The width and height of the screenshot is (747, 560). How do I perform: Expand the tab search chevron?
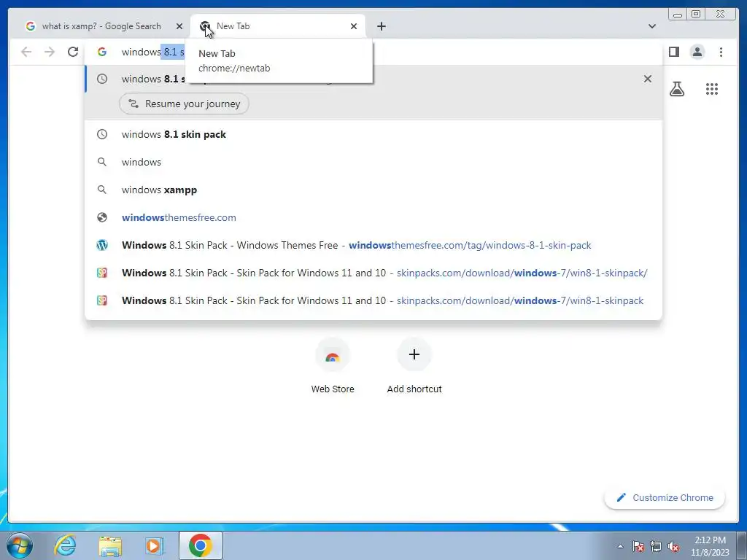tap(652, 26)
